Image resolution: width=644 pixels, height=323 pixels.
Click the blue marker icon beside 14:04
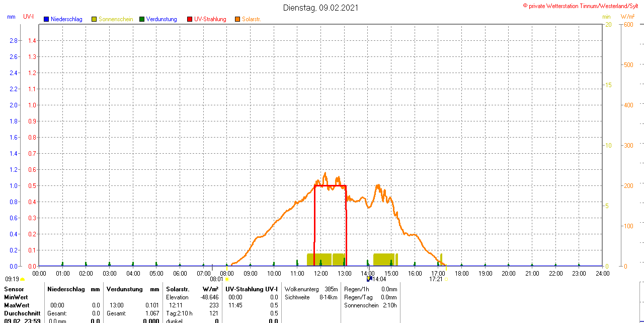click(x=369, y=278)
